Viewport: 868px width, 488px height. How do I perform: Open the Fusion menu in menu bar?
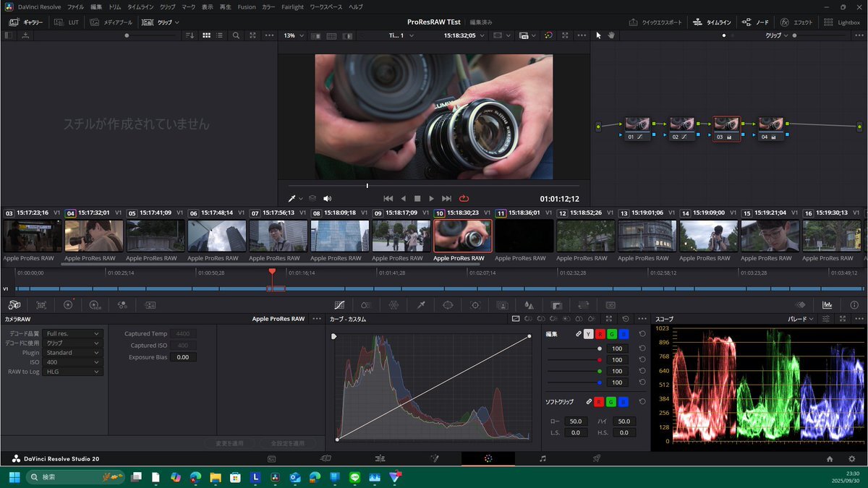pyautogui.click(x=247, y=7)
